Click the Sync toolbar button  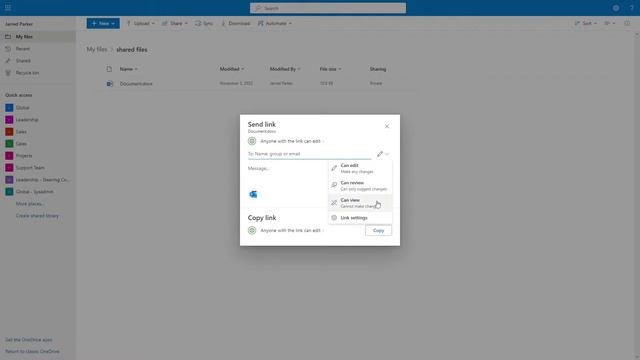pos(204,23)
